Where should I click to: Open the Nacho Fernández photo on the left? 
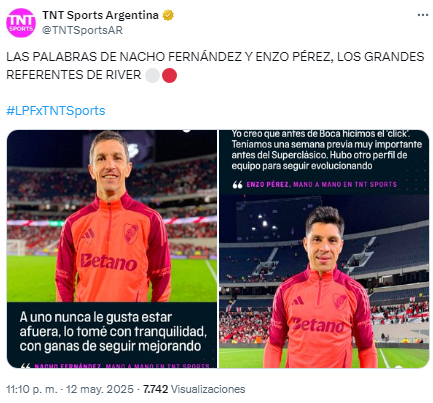coord(112,249)
